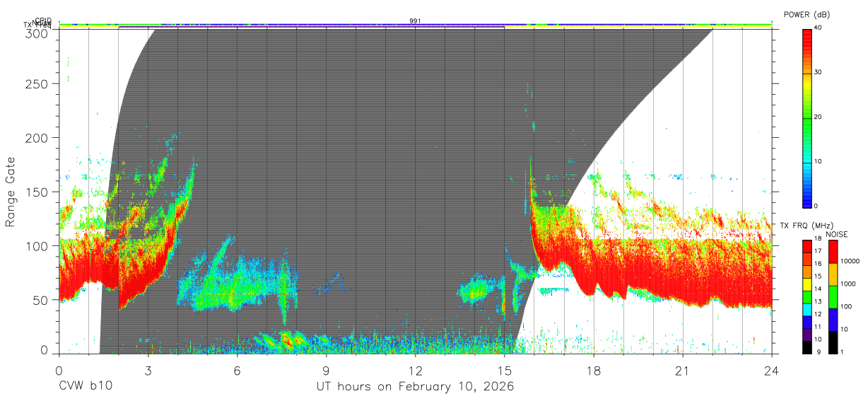Click the CVW b10 radar beam label
Screen dimensions: 868x401
coord(86,387)
